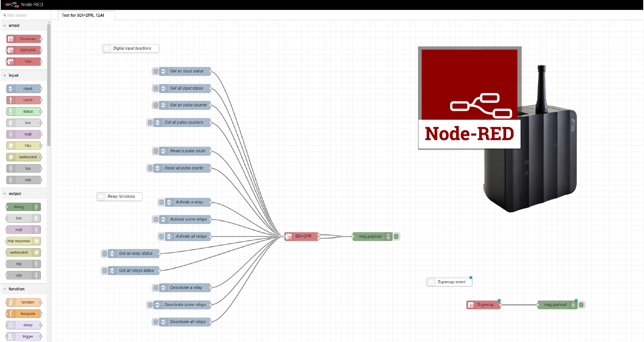The image size is (644, 342).
Task: Select the 5DI+2PR palette node
Action: tap(24, 50)
